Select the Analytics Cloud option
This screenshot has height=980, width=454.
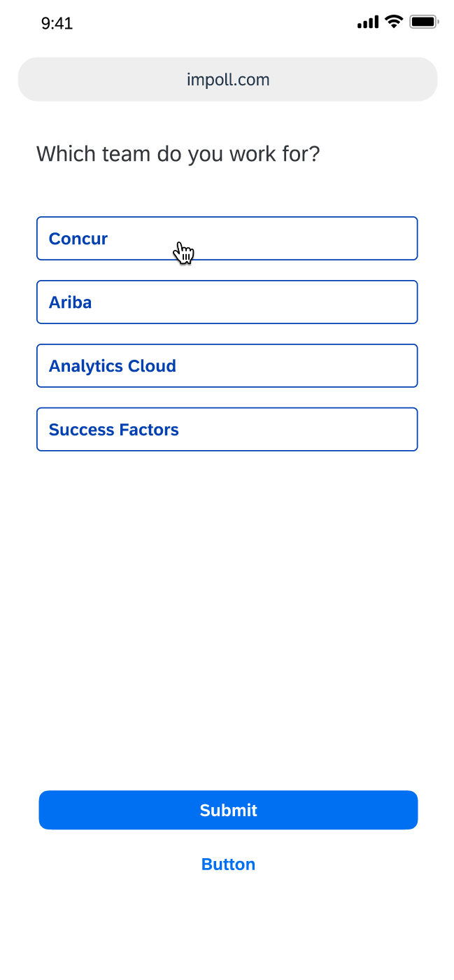(x=227, y=366)
